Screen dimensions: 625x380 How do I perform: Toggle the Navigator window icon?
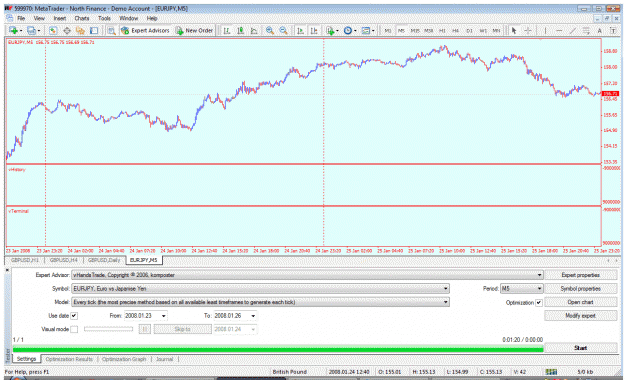80,31
